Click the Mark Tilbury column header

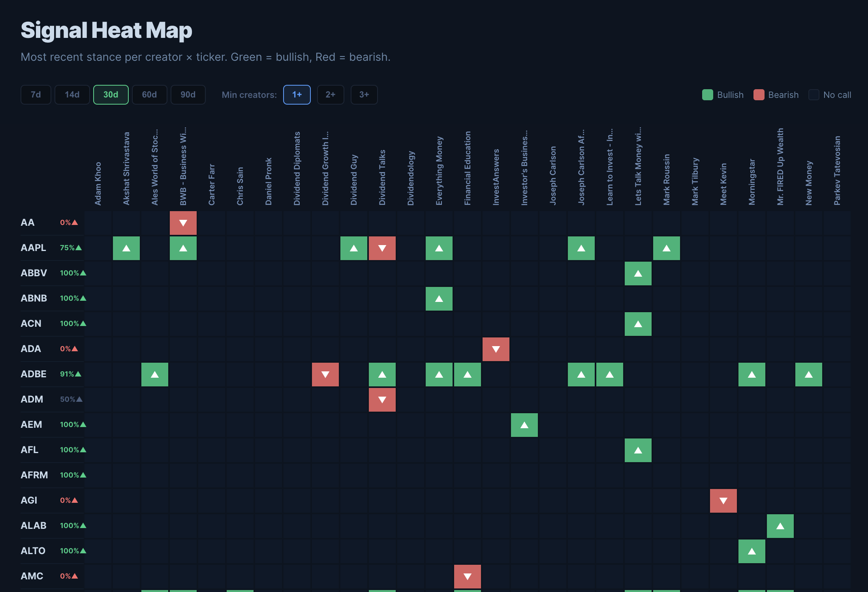click(x=695, y=182)
